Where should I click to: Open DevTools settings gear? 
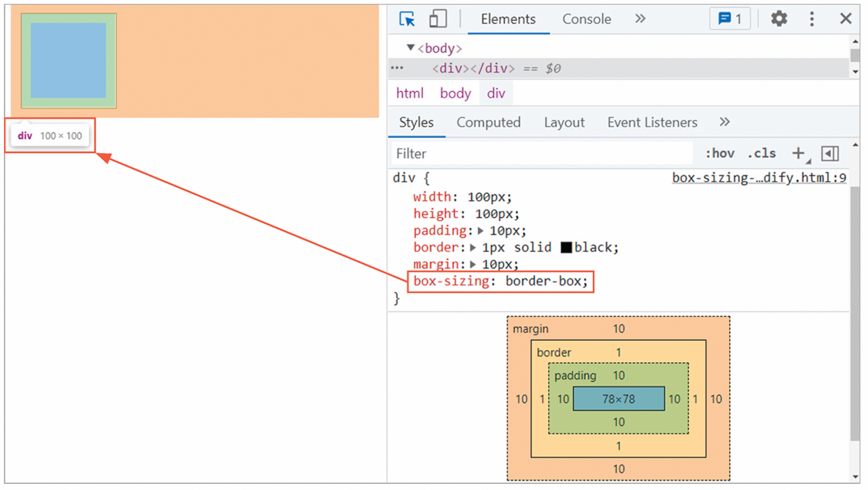[779, 19]
